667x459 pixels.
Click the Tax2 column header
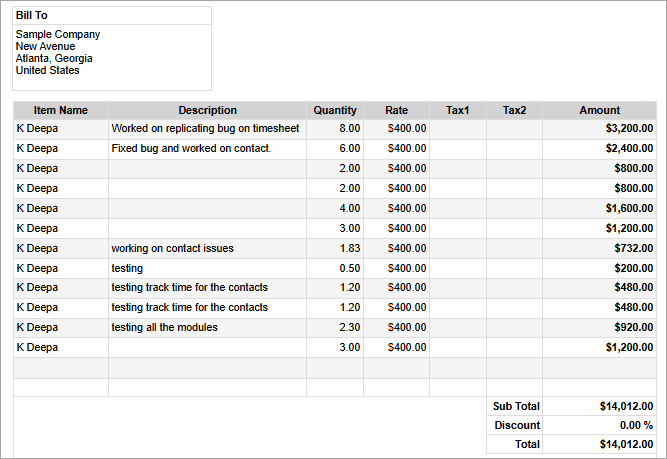tap(514, 110)
